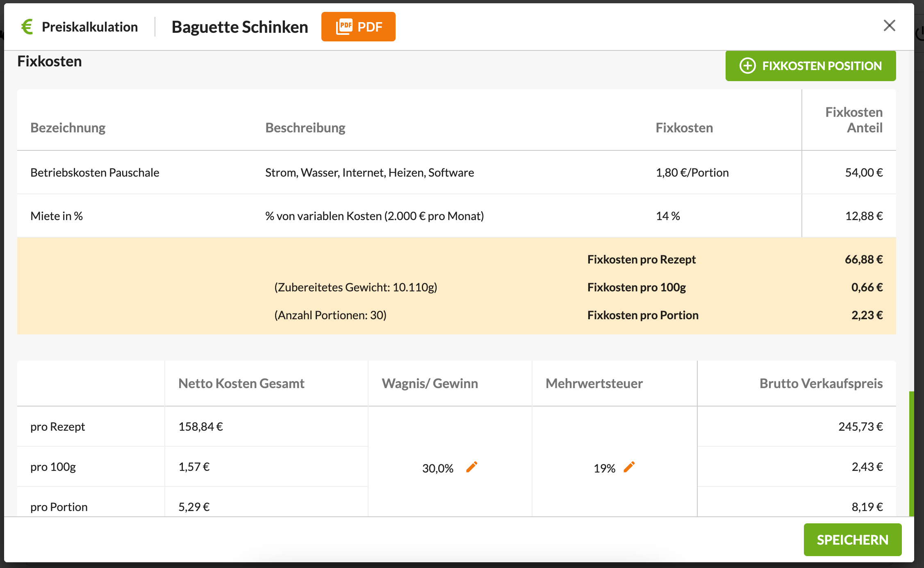This screenshot has width=924, height=568.
Task: Export the calculation with the PDF button
Action: 358,27
